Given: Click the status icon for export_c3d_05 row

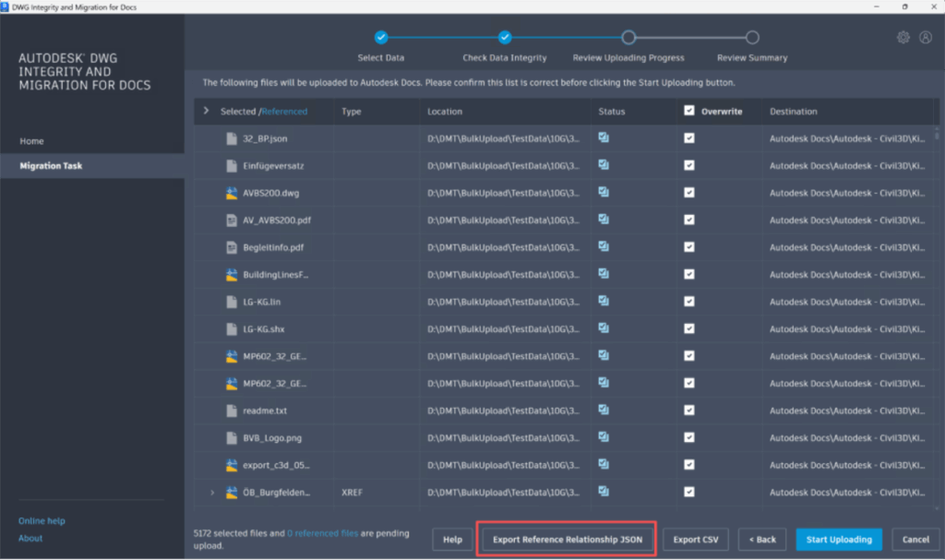Looking at the screenshot, I should [604, 464].
